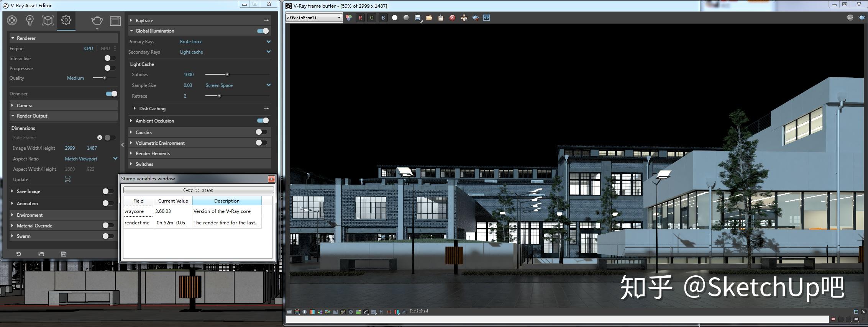Open the effectsResult channel dropdown
This screenshot has width=868, height=327.
click(x=314, y=18)
